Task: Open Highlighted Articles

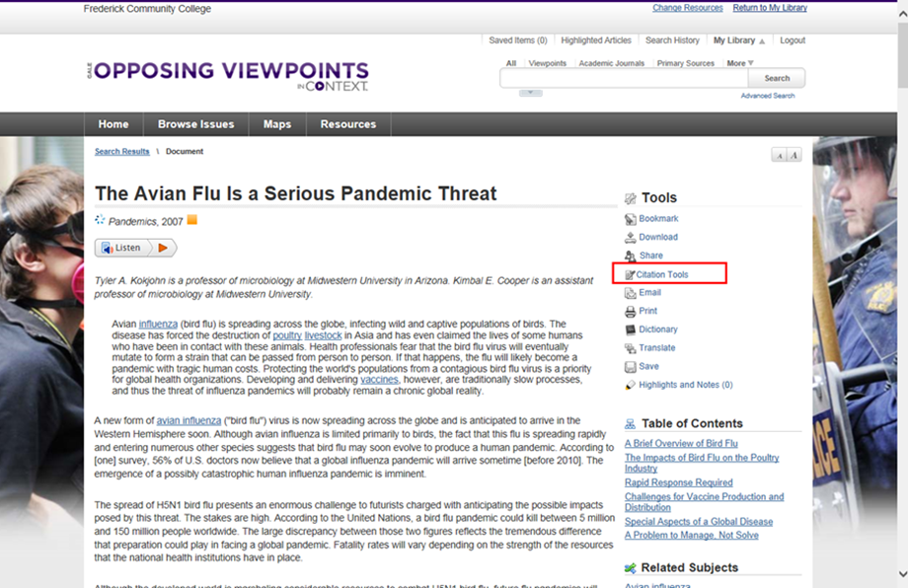Action: (596, 40)
